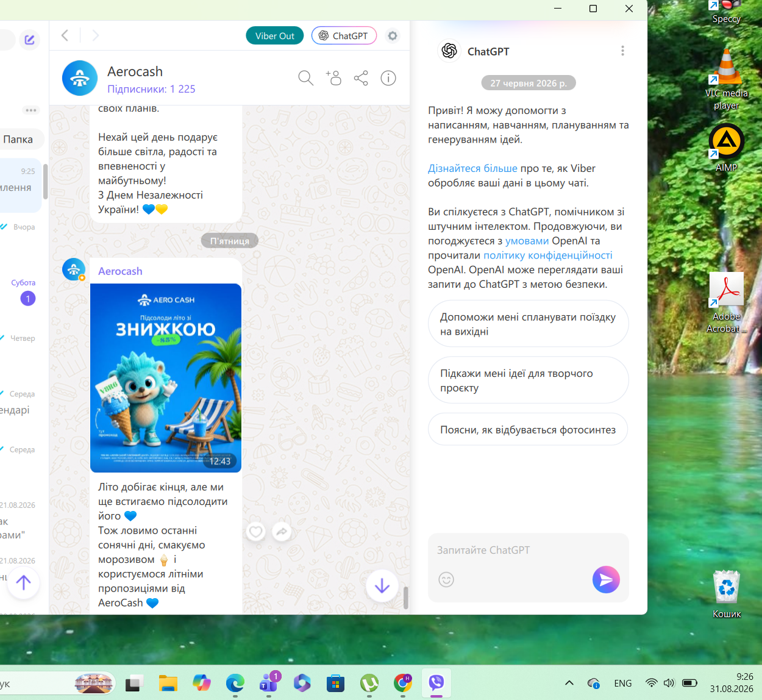The height and width of the screenshot is (700, 762).
Task: Open Viber settings gear icon
Action: pos(393,36)
